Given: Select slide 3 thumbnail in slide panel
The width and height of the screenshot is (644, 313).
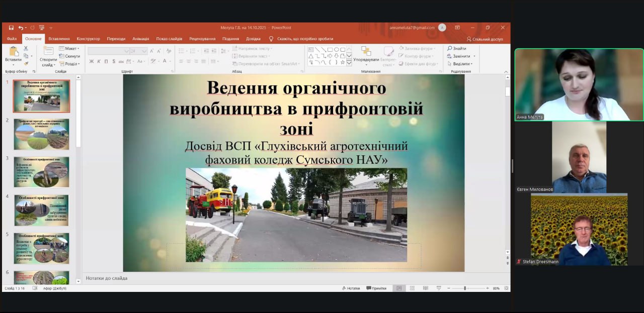Looking at the screenshot, I should [x=41, y=172].
